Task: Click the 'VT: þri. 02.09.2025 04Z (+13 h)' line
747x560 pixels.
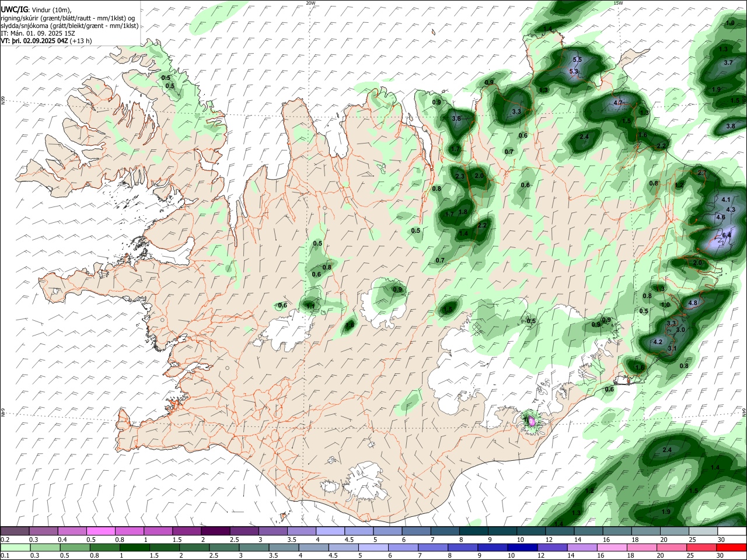Action: coord(46,41)
